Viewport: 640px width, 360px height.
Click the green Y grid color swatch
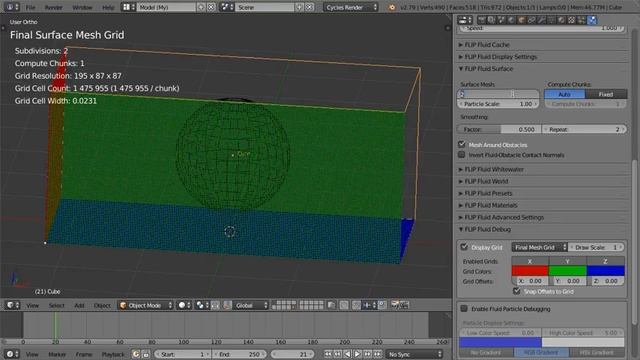click(x=568, y=271)
